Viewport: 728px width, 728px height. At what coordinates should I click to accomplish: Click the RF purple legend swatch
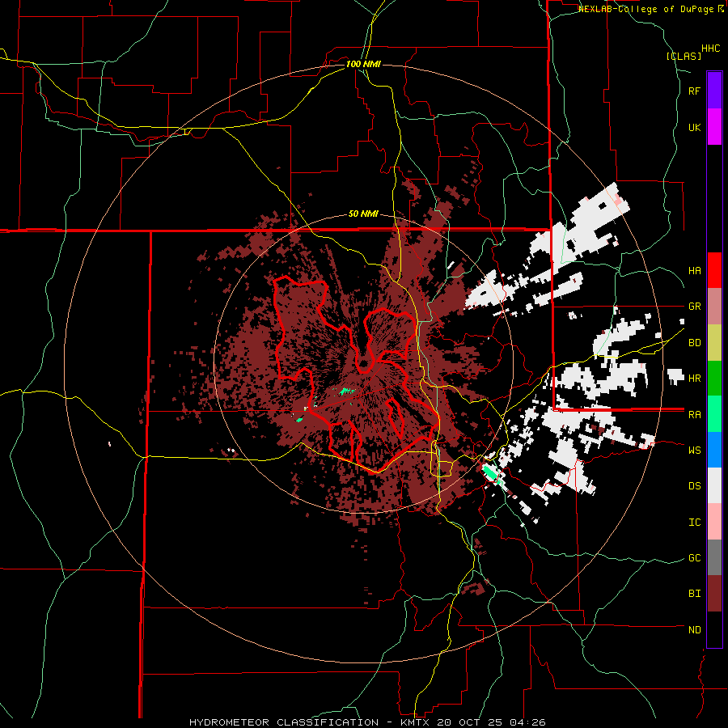point(714,91)
